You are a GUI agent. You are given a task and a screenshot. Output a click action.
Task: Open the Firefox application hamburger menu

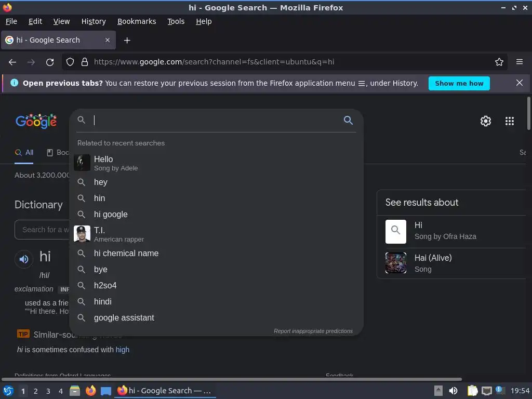pos(520,62)
